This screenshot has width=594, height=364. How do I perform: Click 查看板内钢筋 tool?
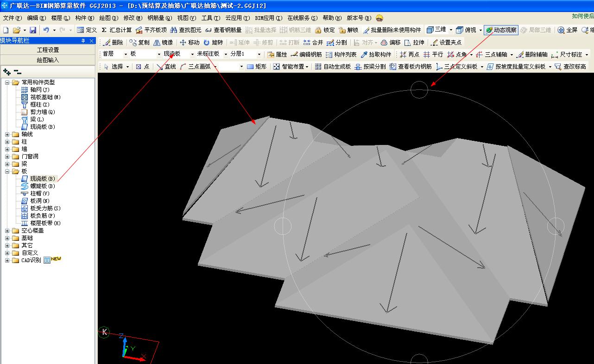pyautogui.click(x=411, y=67)
